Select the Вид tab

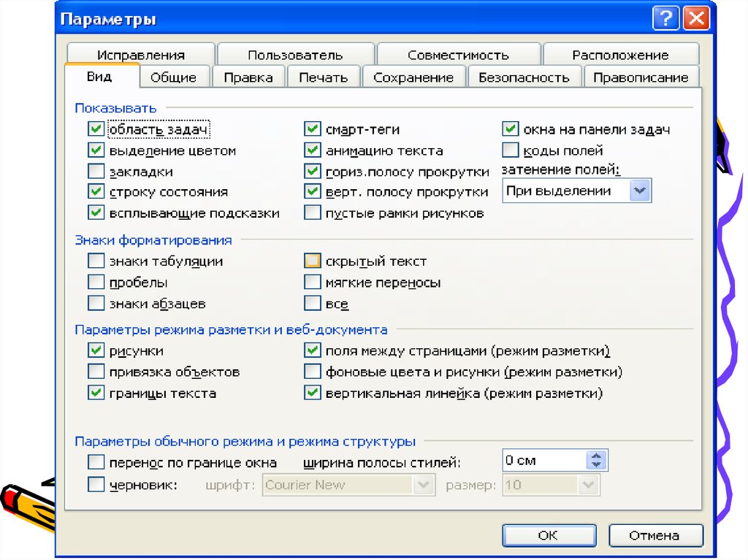[x=99, y=77]
